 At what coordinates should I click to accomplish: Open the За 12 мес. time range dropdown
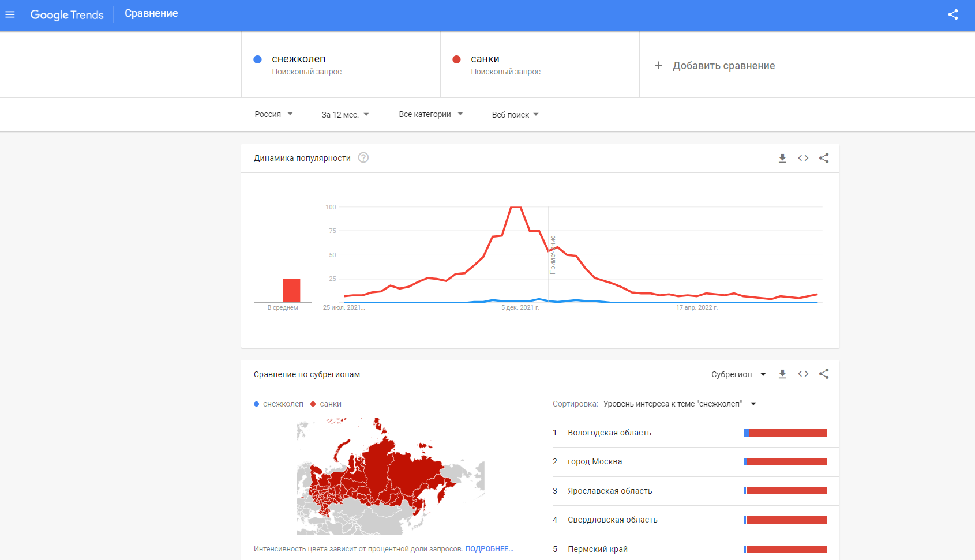tap(345, 115)
